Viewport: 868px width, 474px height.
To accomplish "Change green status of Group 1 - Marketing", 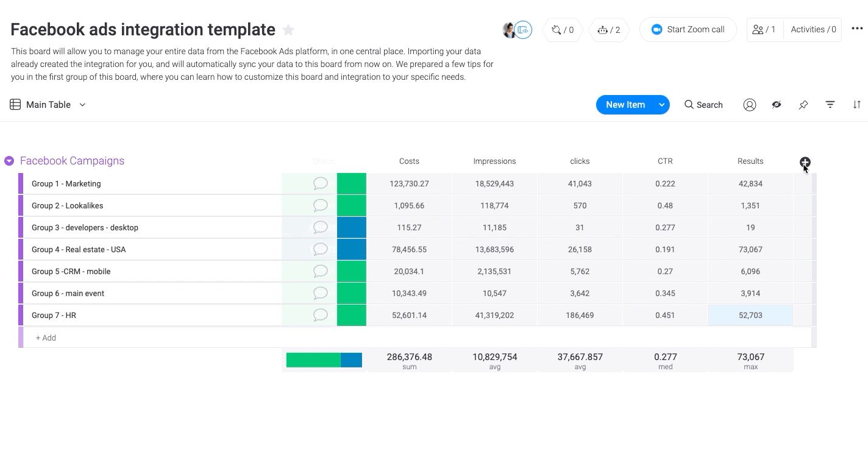I will click(x=352, y=183).
